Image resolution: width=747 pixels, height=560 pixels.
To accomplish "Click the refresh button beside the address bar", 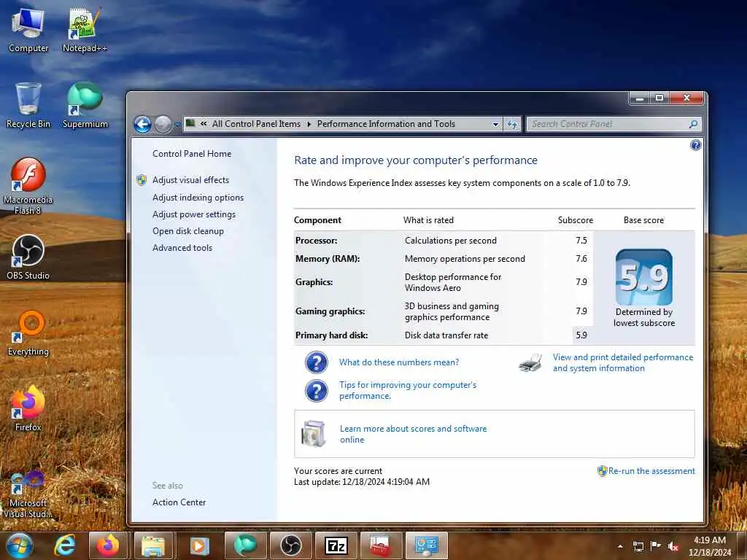I will click(512, 124).
